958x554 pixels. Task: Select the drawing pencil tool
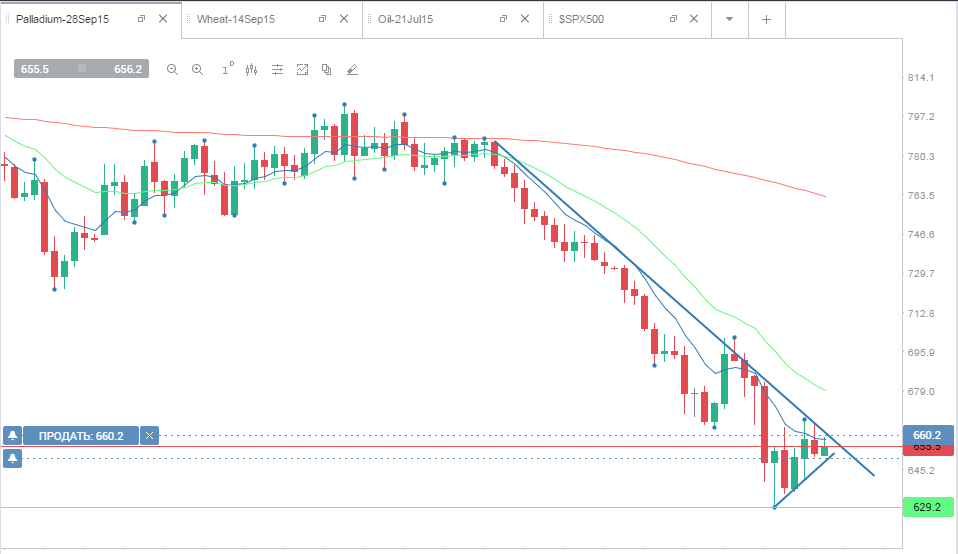352,70
